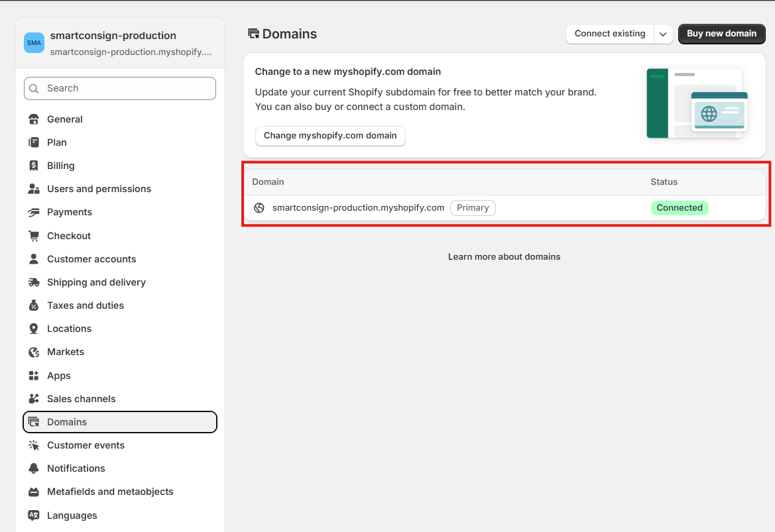
Task: Click the Billing receipt icon
Action: pyautogui.click(x=34, y=166)
